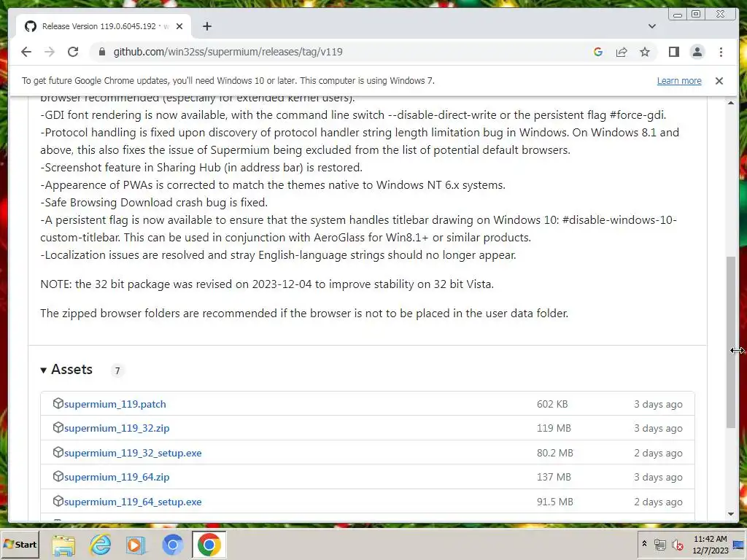Click the Screenshot feature in Sharing Hub line

(x=201, y=168)
